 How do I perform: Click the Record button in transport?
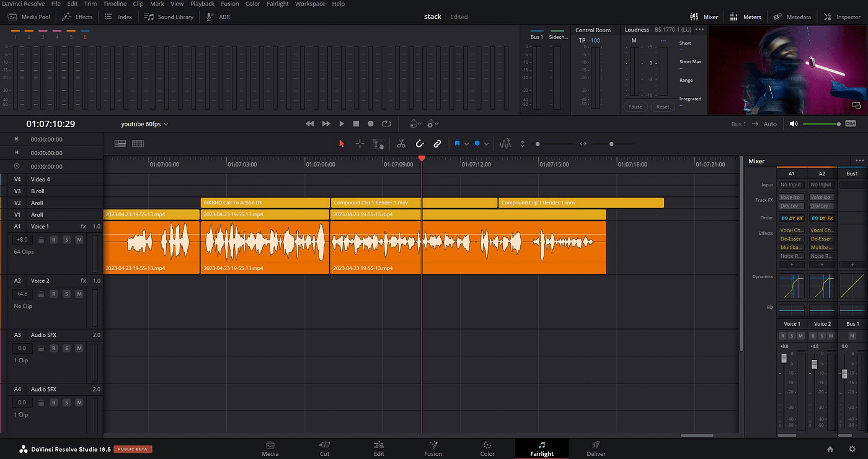point(371,124)
